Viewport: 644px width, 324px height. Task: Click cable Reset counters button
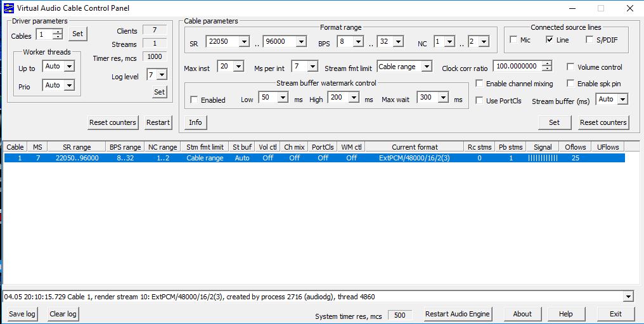(x=603, y=122)
